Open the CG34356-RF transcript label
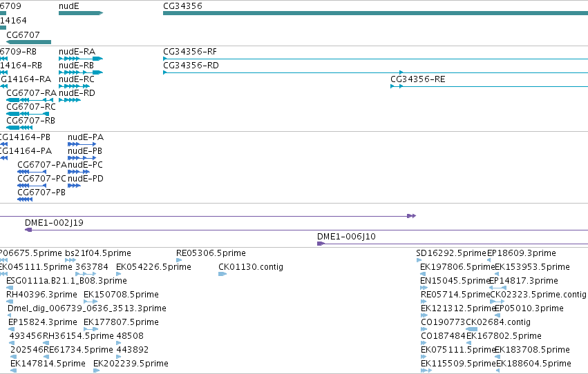The height and width of the screenshot is (374, 588). 190,51
